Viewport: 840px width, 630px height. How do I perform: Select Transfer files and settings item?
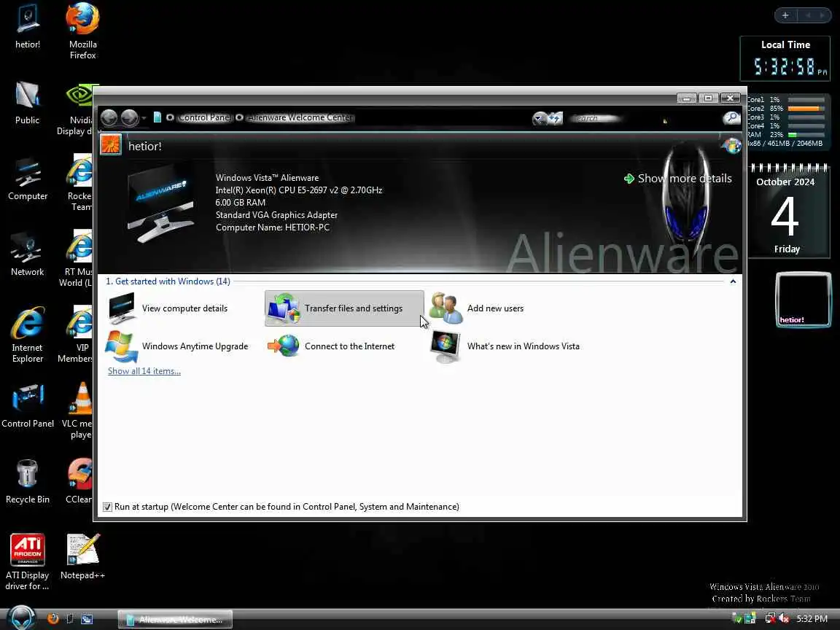pos(344,308)
